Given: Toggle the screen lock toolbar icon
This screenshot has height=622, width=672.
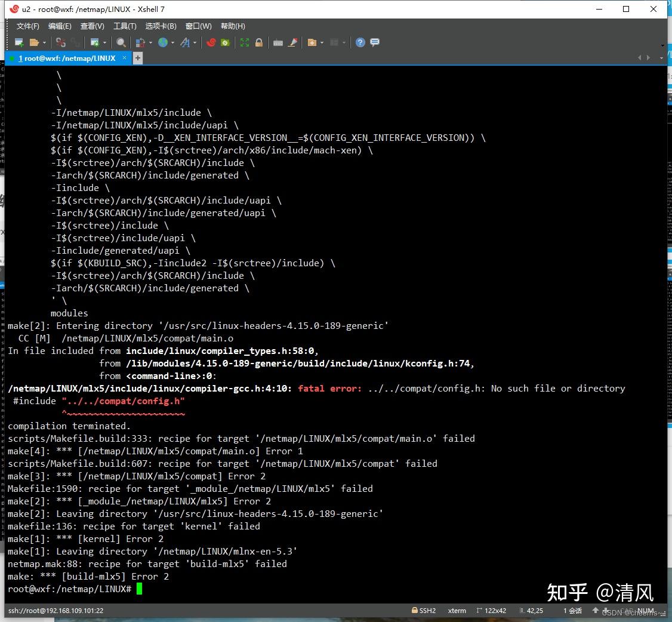Looking at the screenshot, I should tap(257, 42).
